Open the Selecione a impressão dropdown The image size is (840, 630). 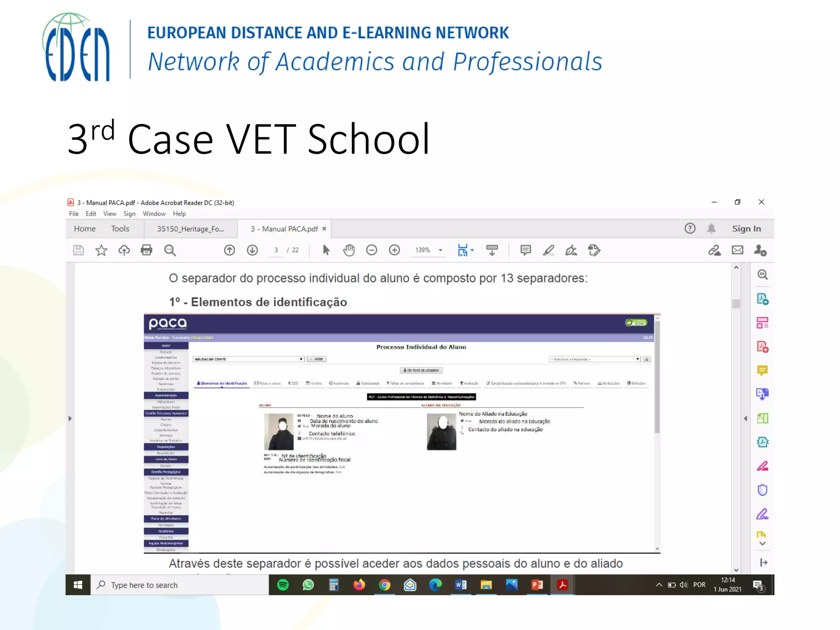[x=595, y=359]
